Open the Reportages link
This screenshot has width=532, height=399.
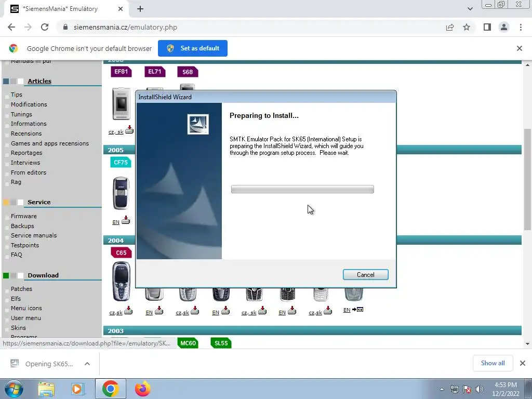[x=26, y=153]
